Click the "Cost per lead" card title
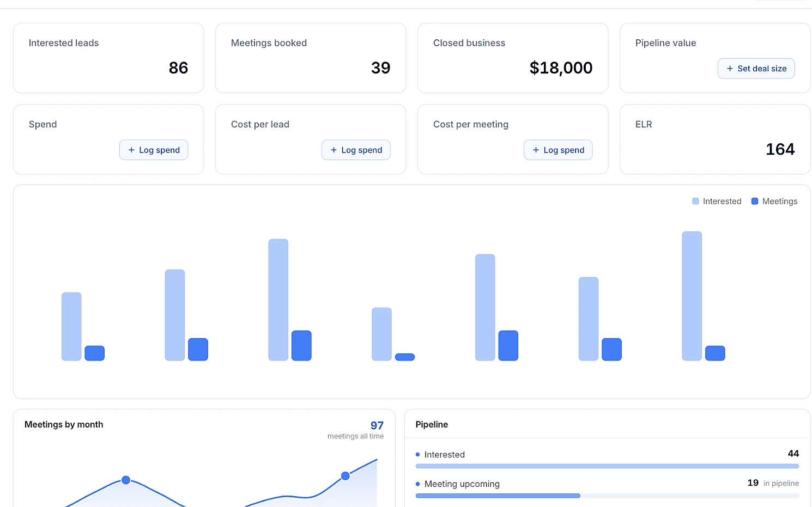Viewport: 812px width, 507px height. (260, 125)
